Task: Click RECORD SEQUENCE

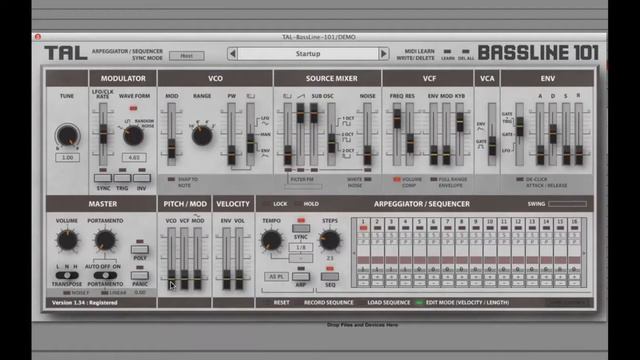Action: click(x=329, y=302)
